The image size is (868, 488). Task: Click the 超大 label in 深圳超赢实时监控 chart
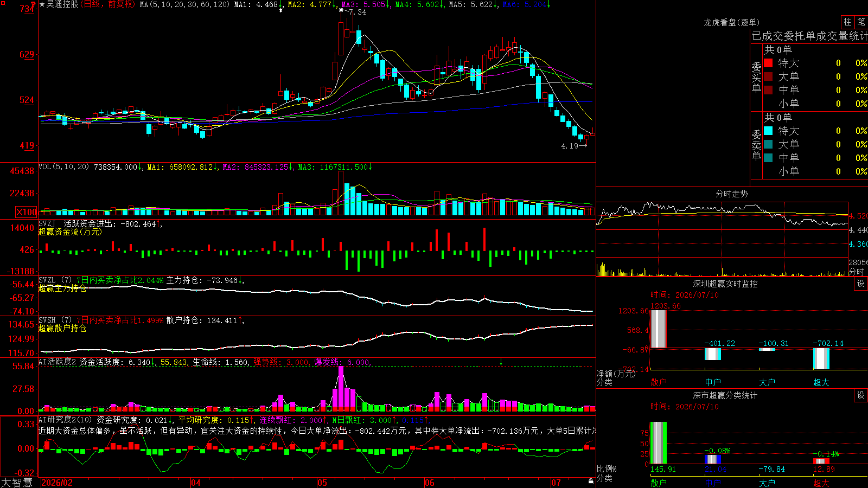click(821, 382)
